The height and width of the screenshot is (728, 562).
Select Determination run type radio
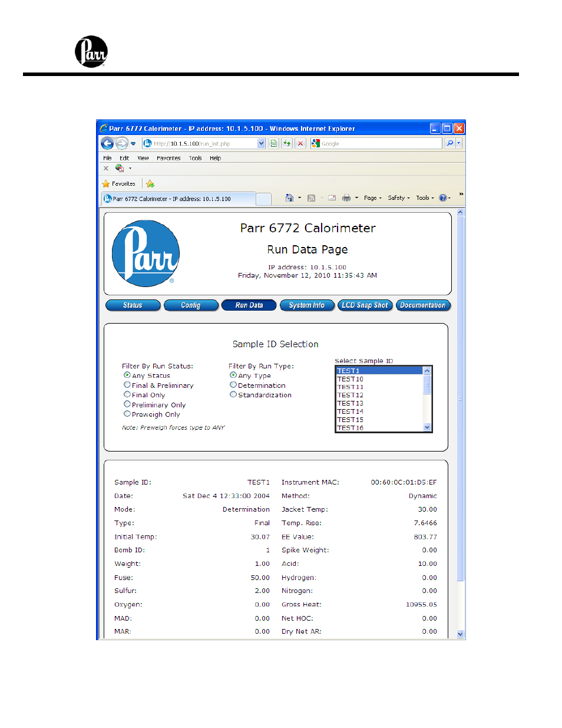[x=233, y=385]
